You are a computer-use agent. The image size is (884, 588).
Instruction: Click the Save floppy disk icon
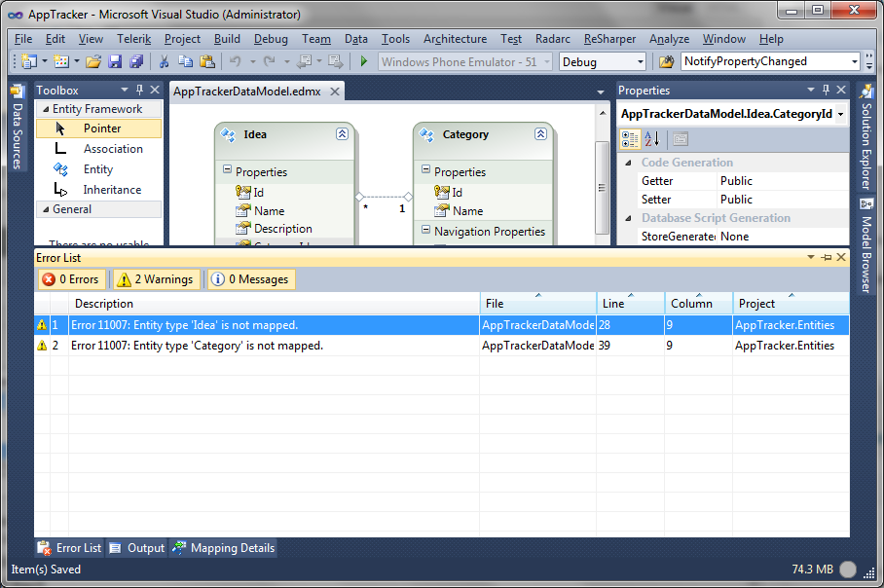[x=115, y=61]
